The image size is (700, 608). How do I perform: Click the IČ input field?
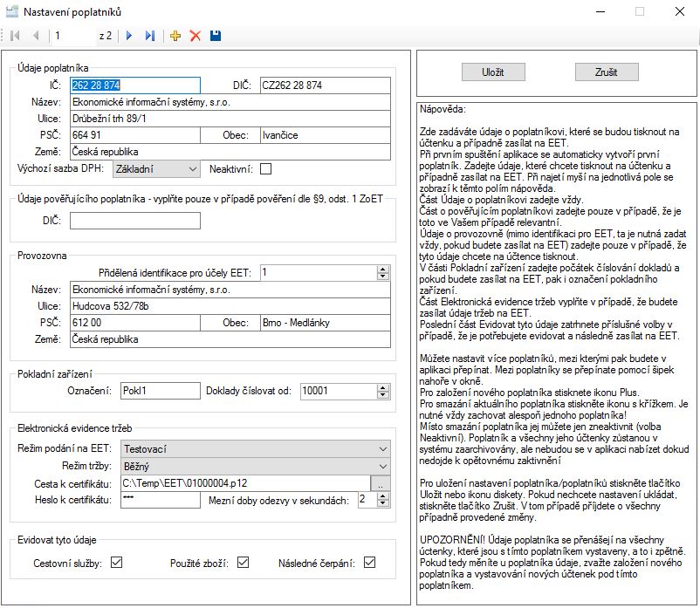pyautogui.click(x=135, y=85)
